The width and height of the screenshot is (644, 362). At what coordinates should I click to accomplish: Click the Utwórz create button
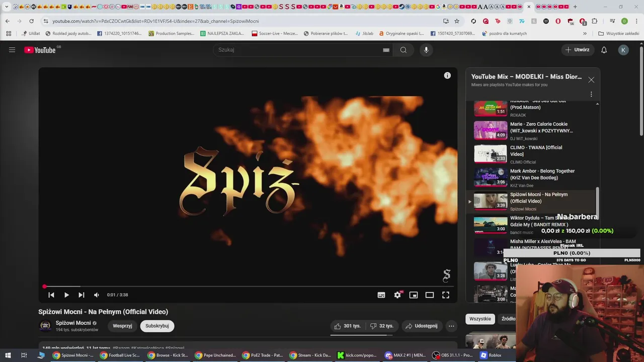coord(577,50)
